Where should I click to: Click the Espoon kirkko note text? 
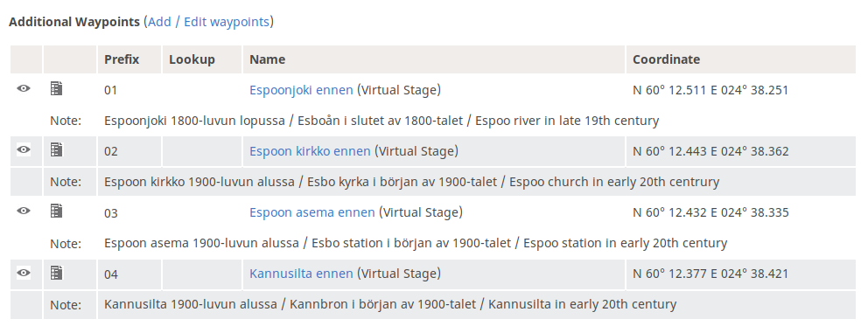(x=412, y=182)
